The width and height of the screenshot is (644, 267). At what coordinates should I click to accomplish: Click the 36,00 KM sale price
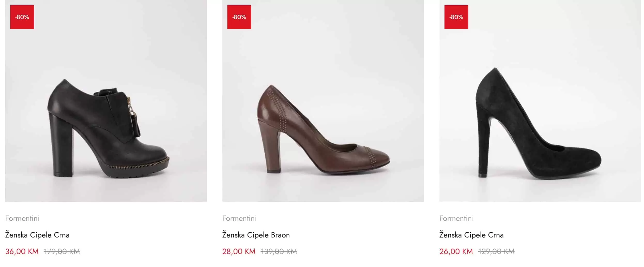coord(22,251)
